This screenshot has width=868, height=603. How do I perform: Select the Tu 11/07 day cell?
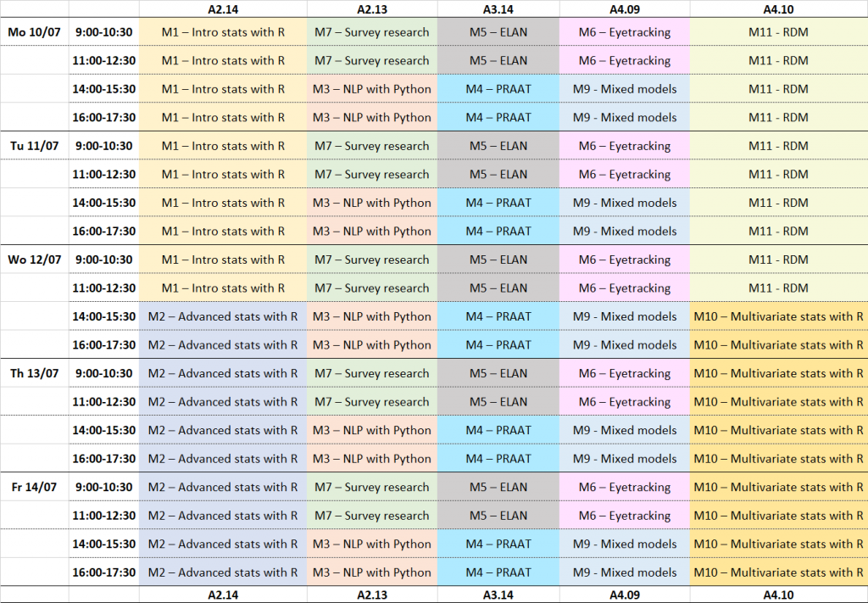point(34,146)
